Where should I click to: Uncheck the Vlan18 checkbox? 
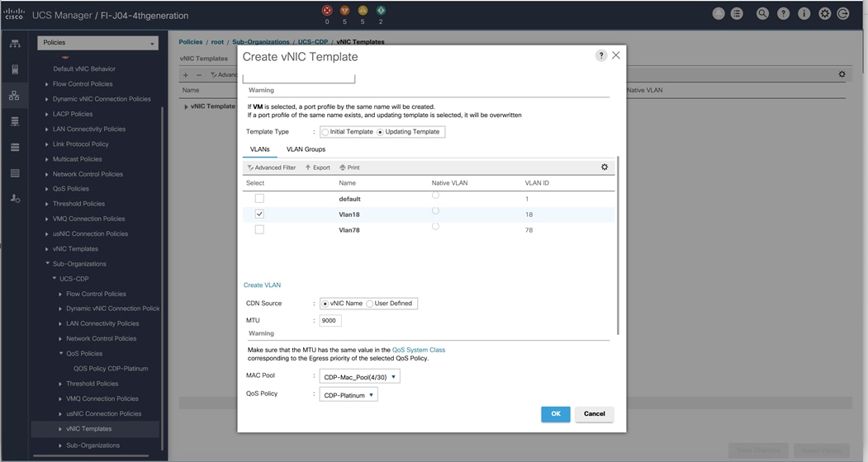(x=259, y=214)
